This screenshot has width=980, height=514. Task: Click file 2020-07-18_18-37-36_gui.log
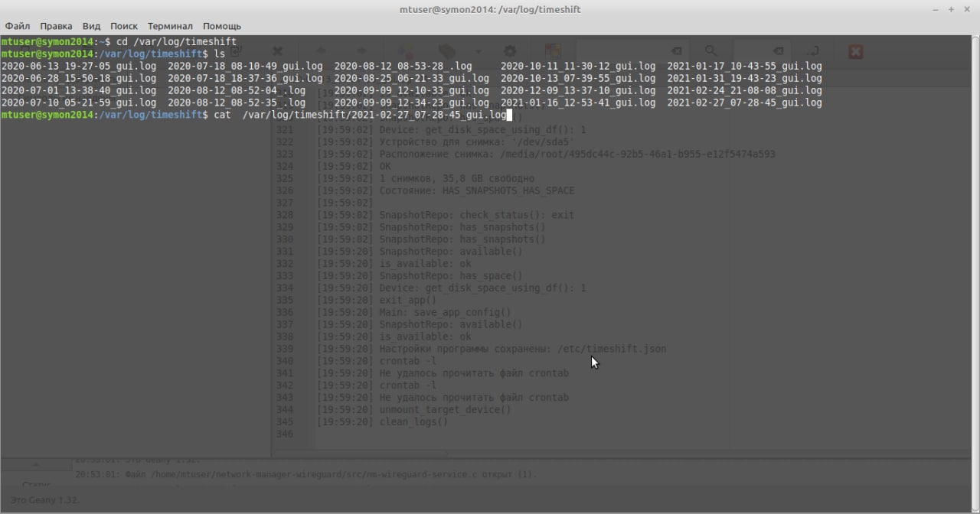(x=245, y=78)
